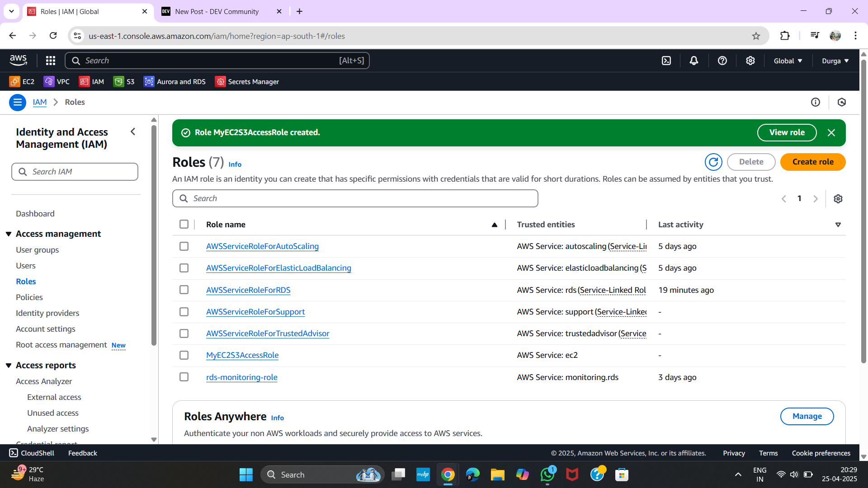This screenshot has height=488, width=868.
Task: Open EC2 favorite shortcut
Action: coord(22,82)
